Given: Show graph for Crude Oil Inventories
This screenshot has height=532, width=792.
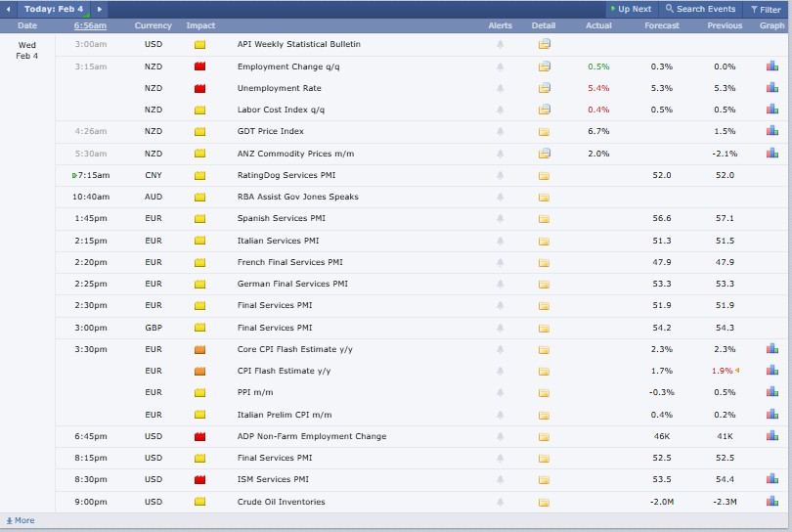Looking at the screenshot, I should (771, 502).
